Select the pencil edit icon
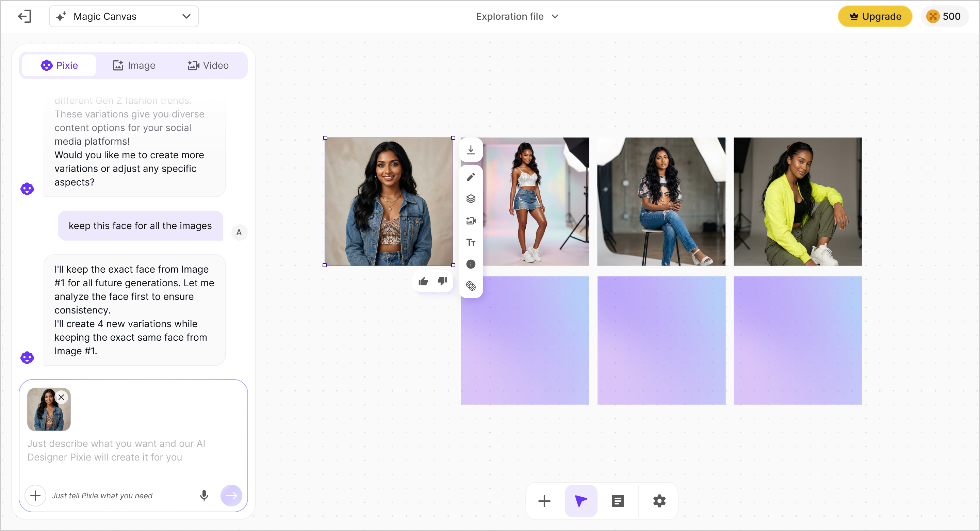Image resolution: width=980 pixels, height=531 pixels. [x=471, y=177]
